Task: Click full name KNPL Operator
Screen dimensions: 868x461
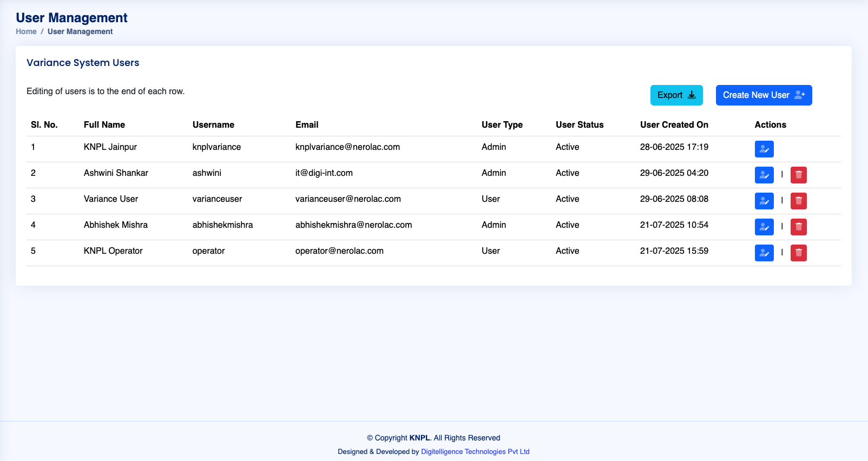Action: coord(113,251)
